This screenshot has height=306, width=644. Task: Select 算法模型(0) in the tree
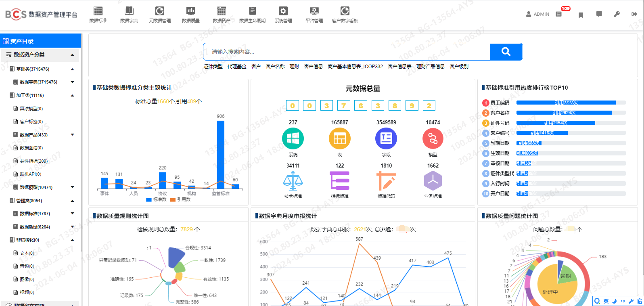(31, 109)
